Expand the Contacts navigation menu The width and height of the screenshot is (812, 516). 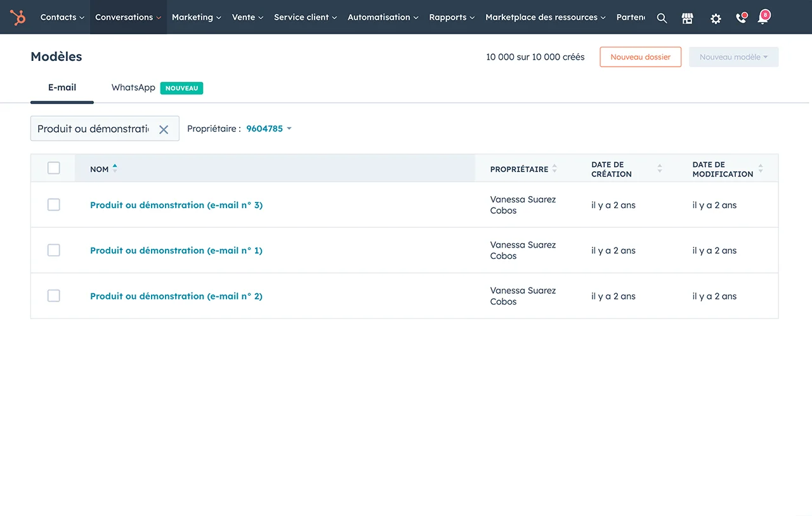coord(62,17)
